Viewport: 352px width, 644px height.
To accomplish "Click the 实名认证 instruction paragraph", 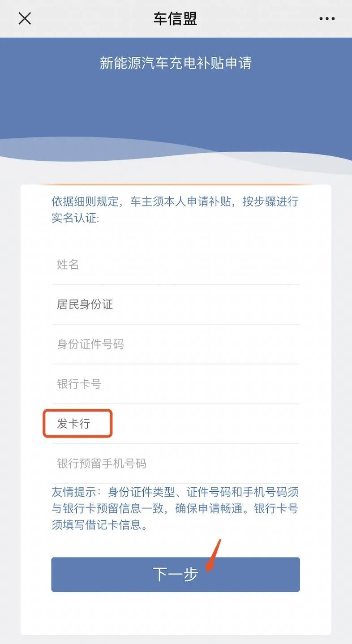I will (x=175, y=210).
